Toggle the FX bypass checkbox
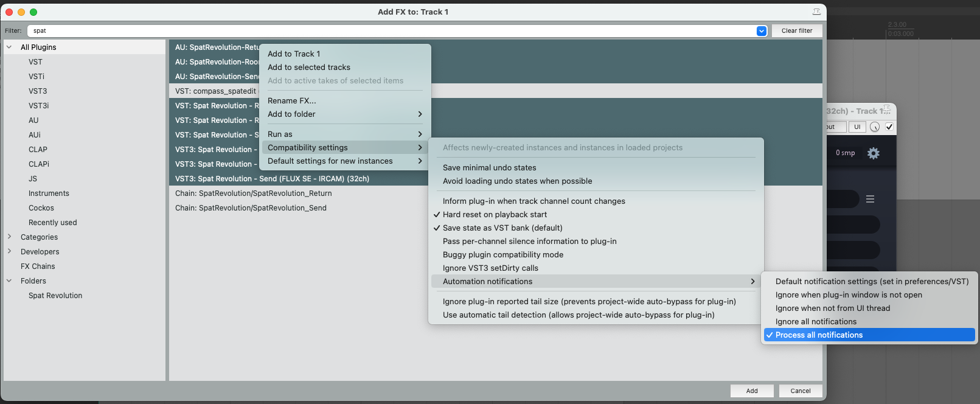The image size is (980, 404). 889,127
